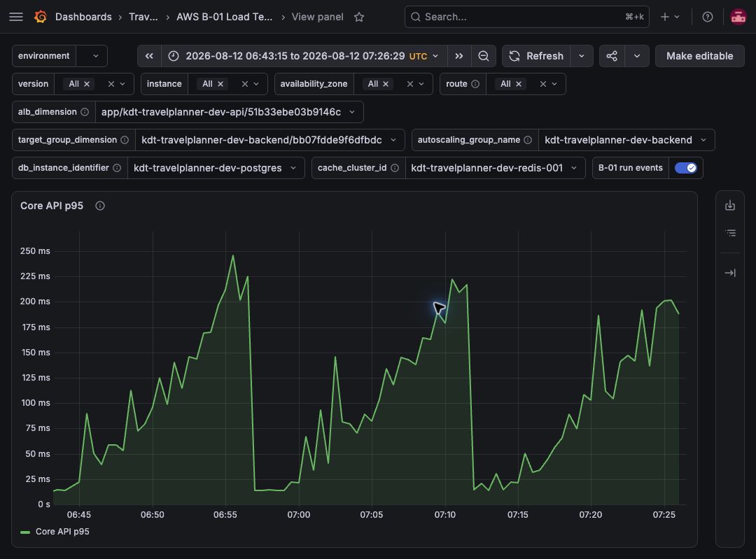Clear the availability_zone filter values
The width and height of the screenshot is (756, 559).
409,84
